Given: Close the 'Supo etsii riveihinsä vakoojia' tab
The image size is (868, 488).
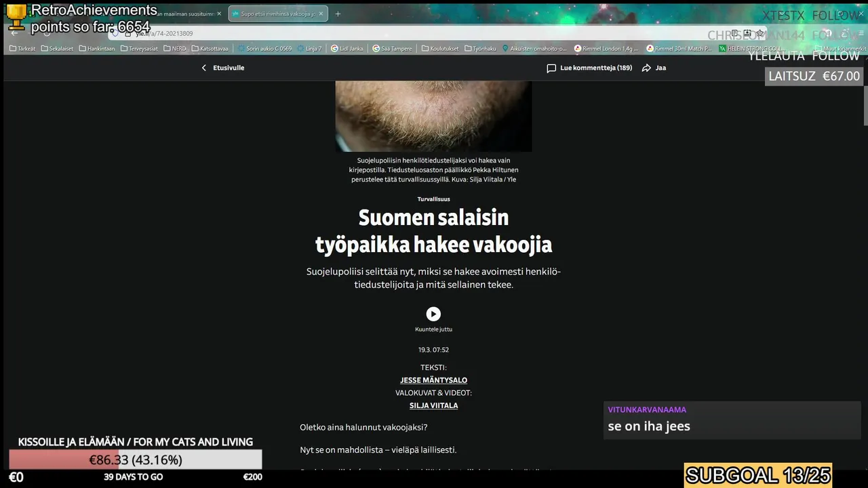Looking at the screenshot, I should 321,14.
